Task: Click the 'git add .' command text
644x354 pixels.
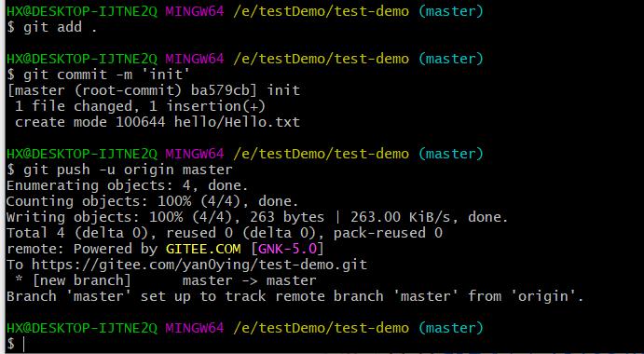Action: tap(61, 28)
